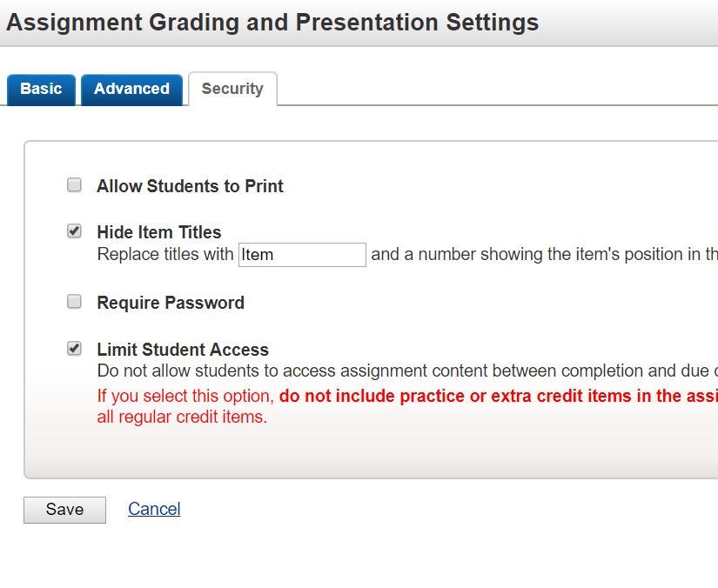718x588 pixels.
Task: Click the "Limit Student Access" label text
Action: coord(183,350)
